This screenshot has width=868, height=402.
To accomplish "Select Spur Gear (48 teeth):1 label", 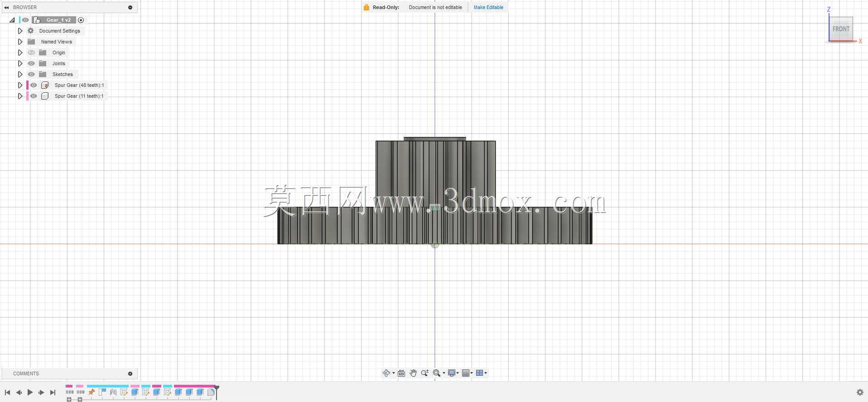I will coord(79,85).
